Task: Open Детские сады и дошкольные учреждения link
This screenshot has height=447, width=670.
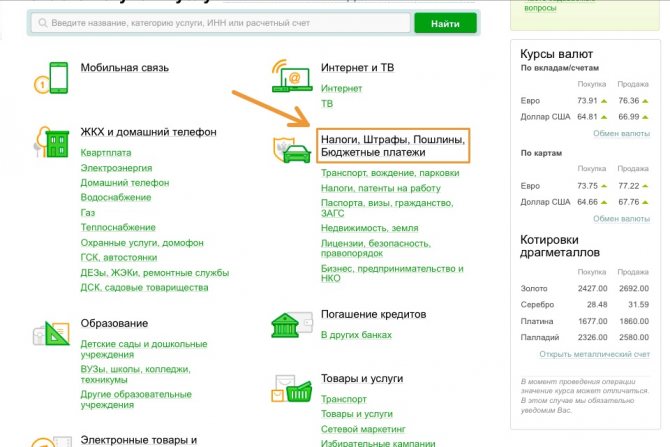Action: click(144, 349)
